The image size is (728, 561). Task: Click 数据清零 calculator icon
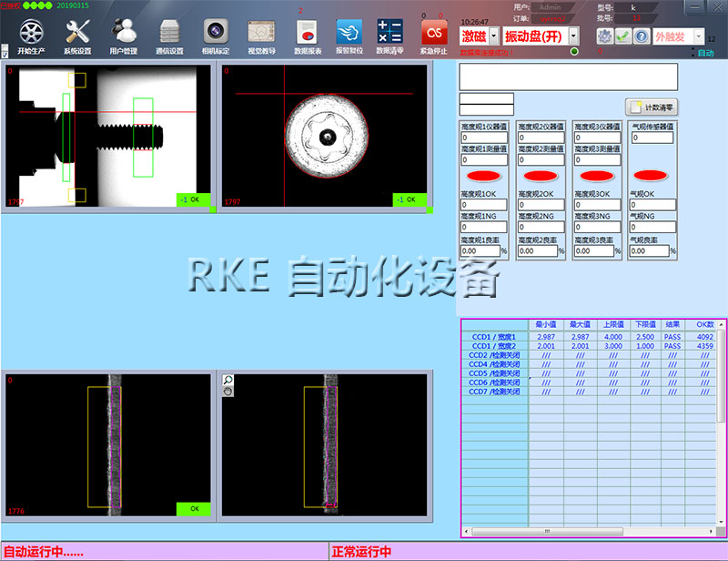point(389,32)
